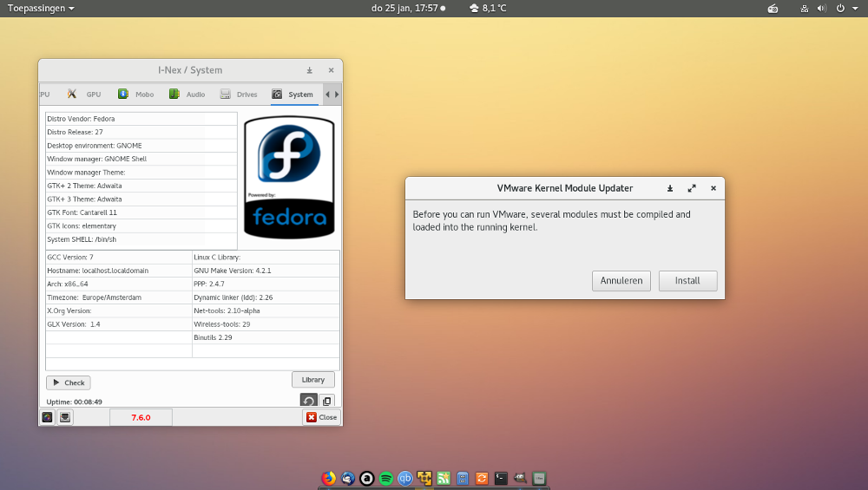Select the 'Distro Release: 27' row
Screen dimensions: 868x490
click(x=141, y=132)
